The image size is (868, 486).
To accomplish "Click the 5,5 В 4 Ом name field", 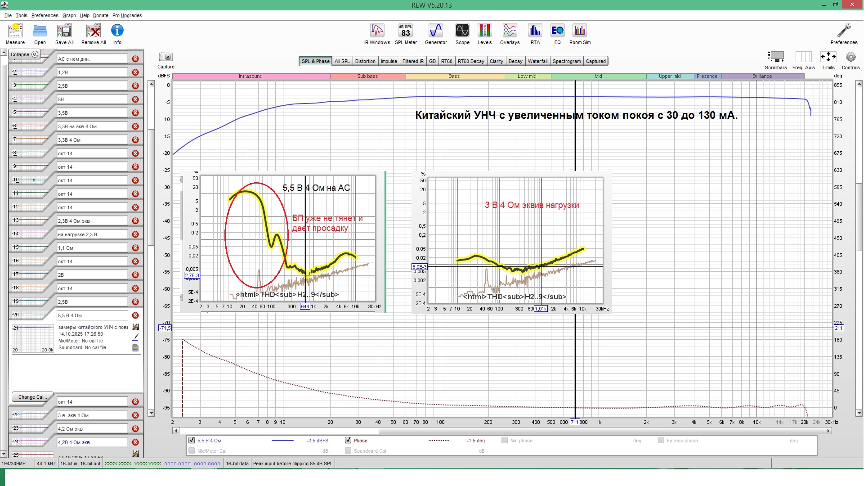I will [92, 315].
